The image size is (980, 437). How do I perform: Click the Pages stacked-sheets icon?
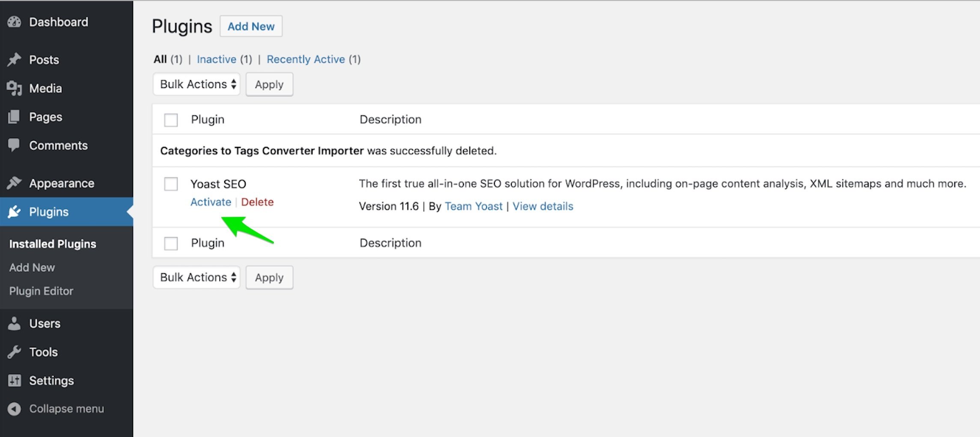(14, 117)
